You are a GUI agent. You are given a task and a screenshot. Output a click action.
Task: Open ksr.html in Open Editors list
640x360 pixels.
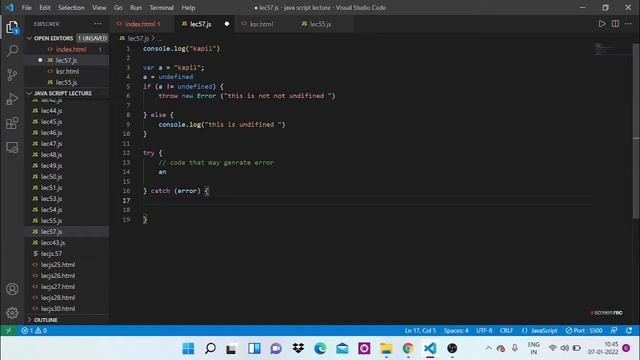67,71
